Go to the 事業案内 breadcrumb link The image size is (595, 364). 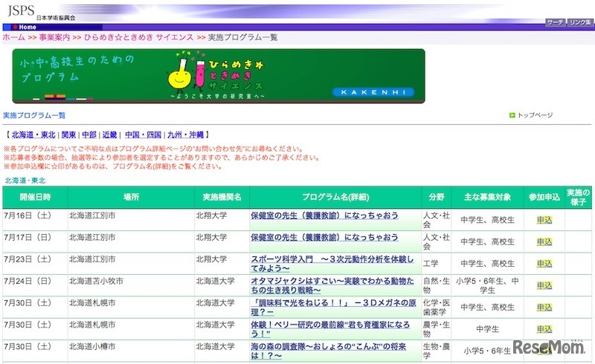54,37
